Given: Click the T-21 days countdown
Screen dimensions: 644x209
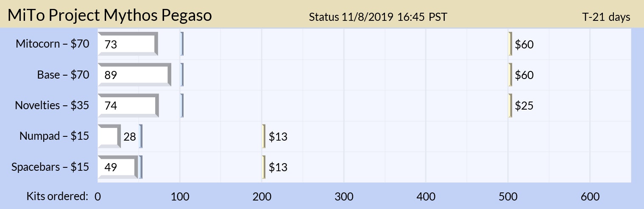Looking at the screenshot, I should tap(606, 17).
